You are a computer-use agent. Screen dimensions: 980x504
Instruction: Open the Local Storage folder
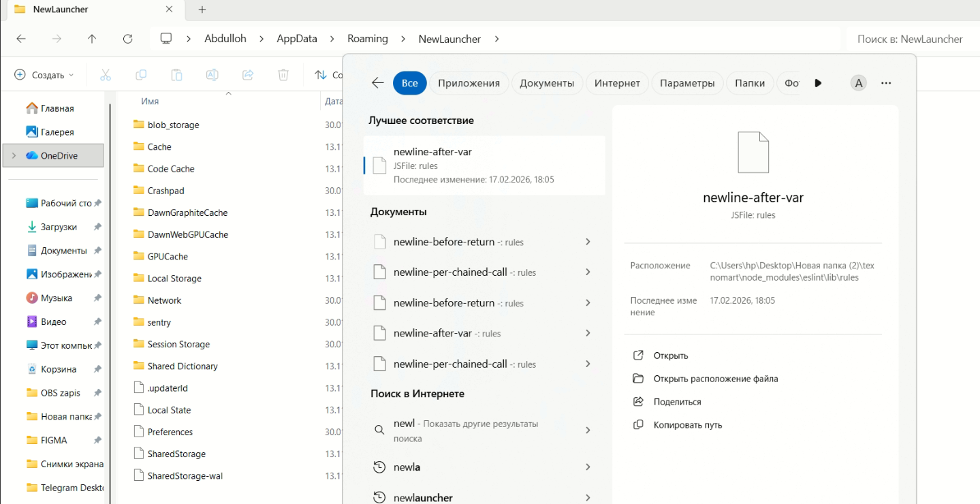[x=174, y=279]
